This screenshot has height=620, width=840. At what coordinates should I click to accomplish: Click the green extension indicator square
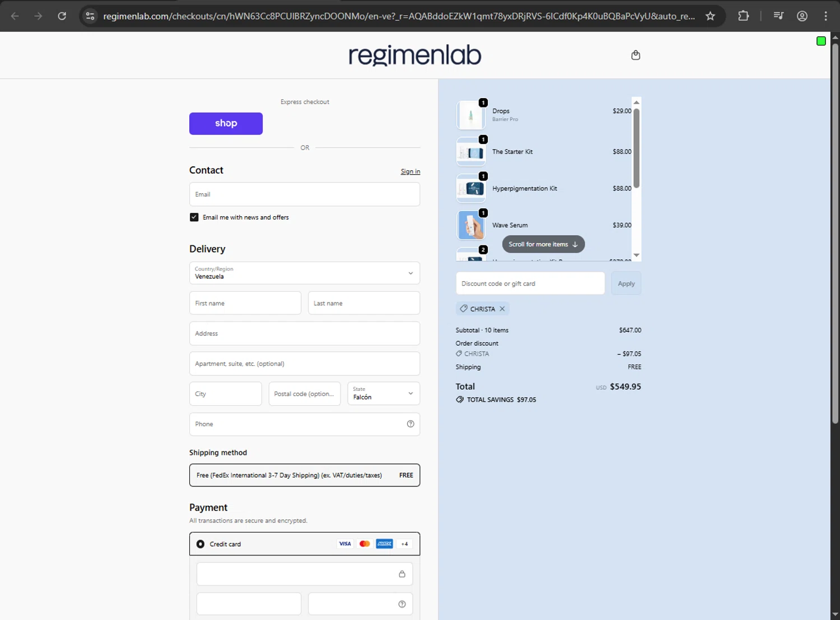coord(821,41)
